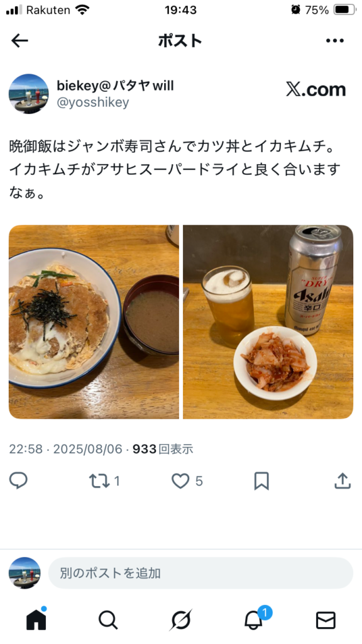Tap the reply speech bubble icon
This screenshot has height=644, width=362.
click(x=18, y=480)
